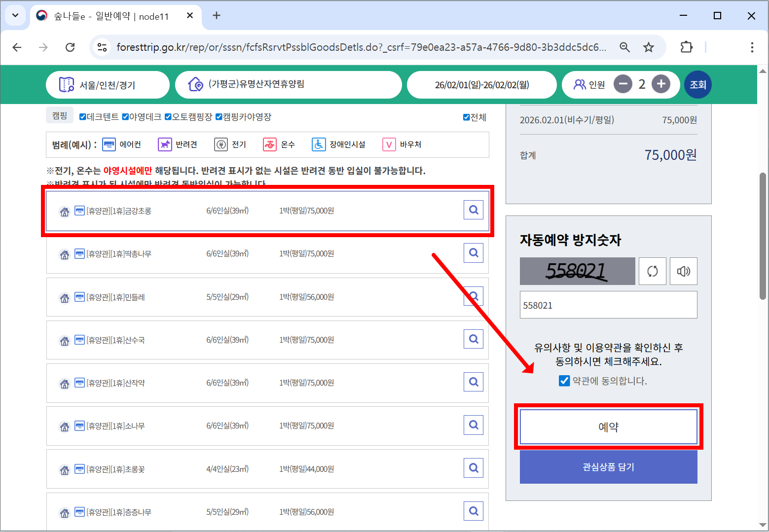
Task: Click 4/4인실(23㎡) capacity text
Action: 227,469
